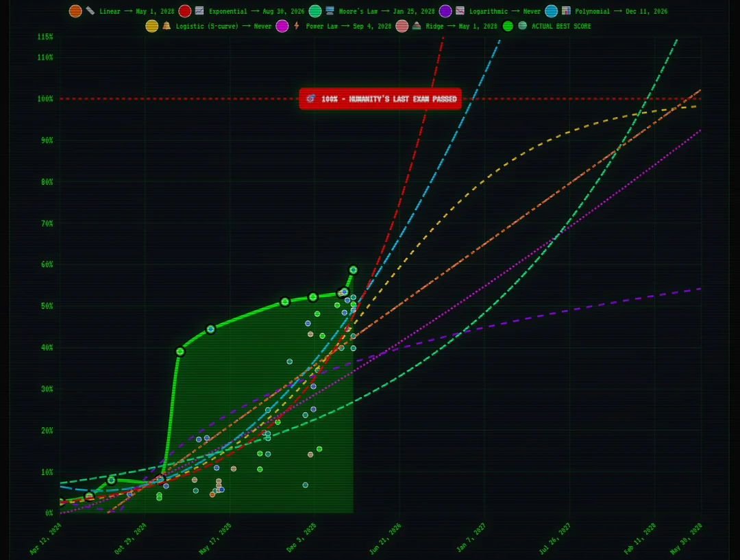Viewport: 740px width, 560px height.
Task: Click the bar chart icon beside Polynomial
Action: pyautogui.click(x=566, y=12)
